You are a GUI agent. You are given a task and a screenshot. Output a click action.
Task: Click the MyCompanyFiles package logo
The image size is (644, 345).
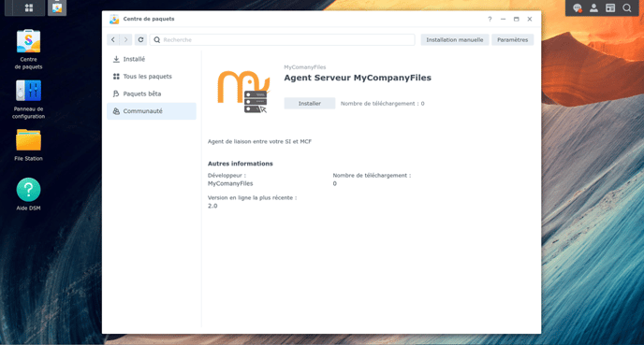pos(243,91)
